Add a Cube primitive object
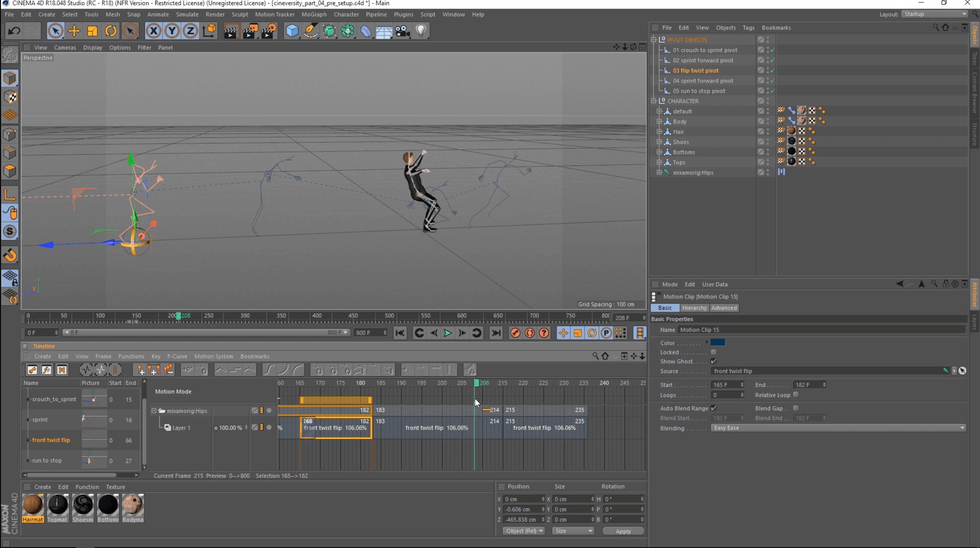980x548 pixels. 292,31
